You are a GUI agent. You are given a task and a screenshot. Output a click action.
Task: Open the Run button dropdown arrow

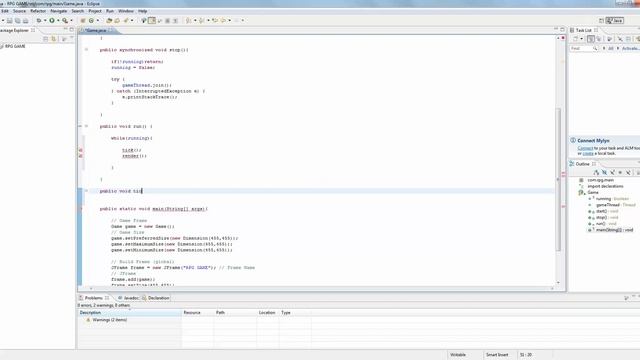tap(58, 20)
